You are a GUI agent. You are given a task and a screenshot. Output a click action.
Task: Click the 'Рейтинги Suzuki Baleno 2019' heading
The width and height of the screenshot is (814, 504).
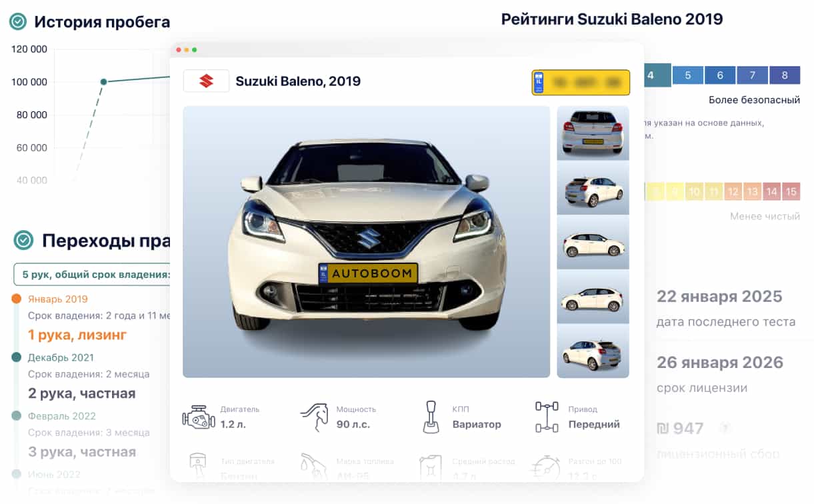click(612, 19)
